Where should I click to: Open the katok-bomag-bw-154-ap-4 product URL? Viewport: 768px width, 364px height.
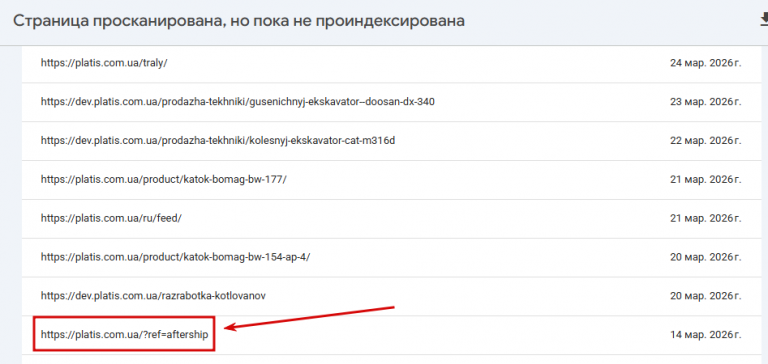pyautogui.click(x=176, y=257)
